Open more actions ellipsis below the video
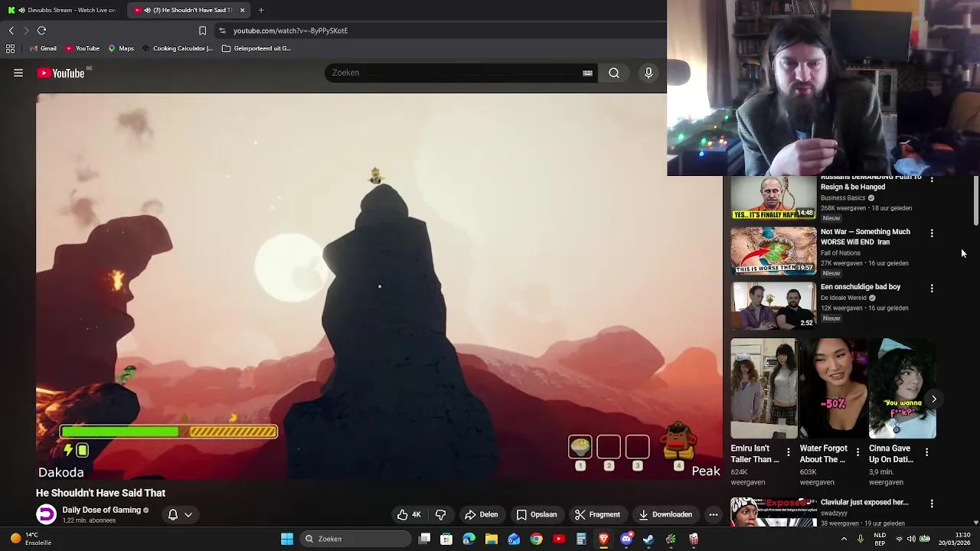The height and width of the screenshot is (551, 980). pyautogui.click(x=714, y=514)
